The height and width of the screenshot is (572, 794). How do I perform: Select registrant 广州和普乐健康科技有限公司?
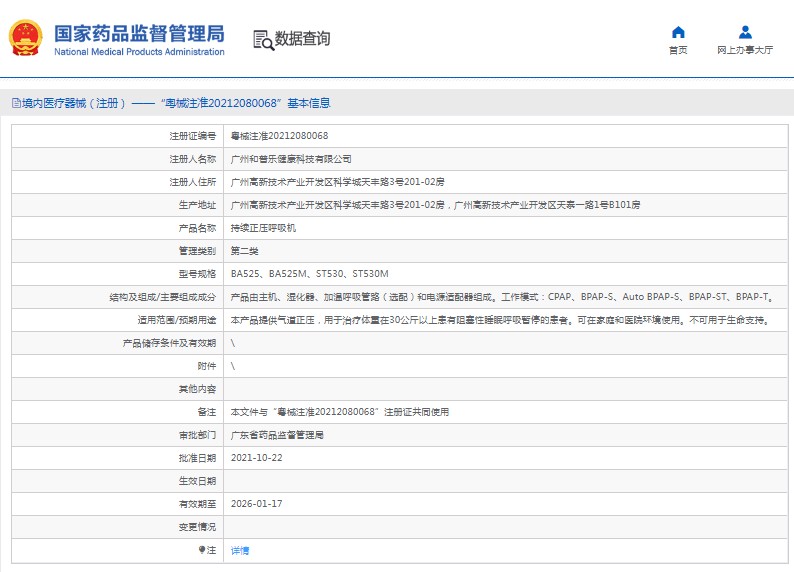[x=291, y=159]
